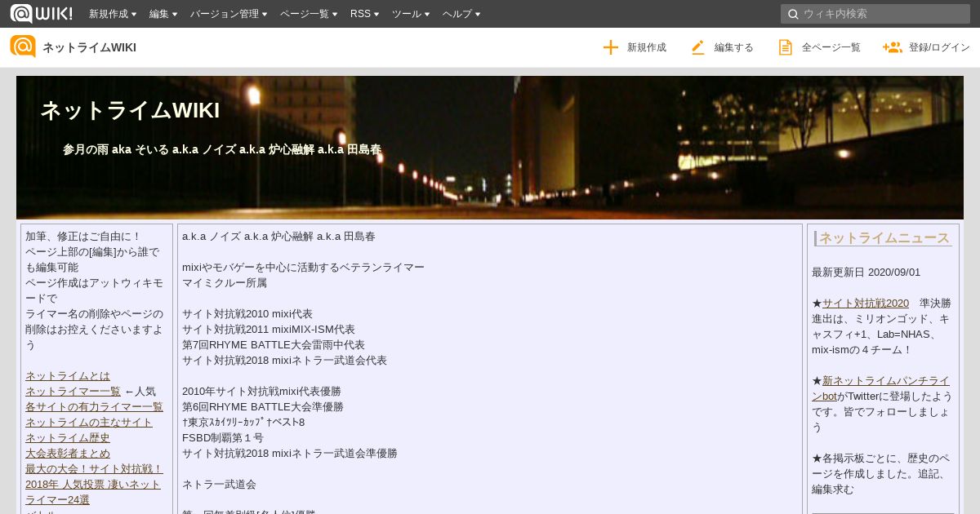Screen dimensions: 980x514
Task: Open 各サイトの有力ライマー一覧 link
Action: coord(94,407)
